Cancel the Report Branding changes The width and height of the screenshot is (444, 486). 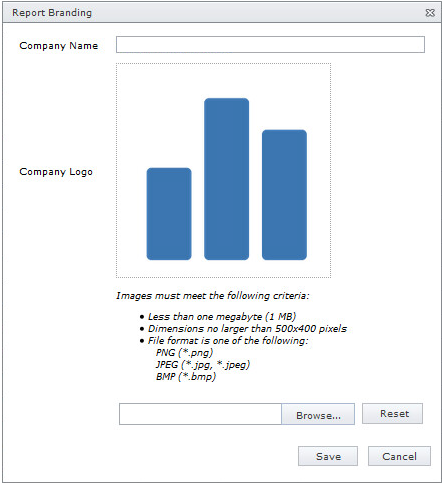click(x=399, y=456)
